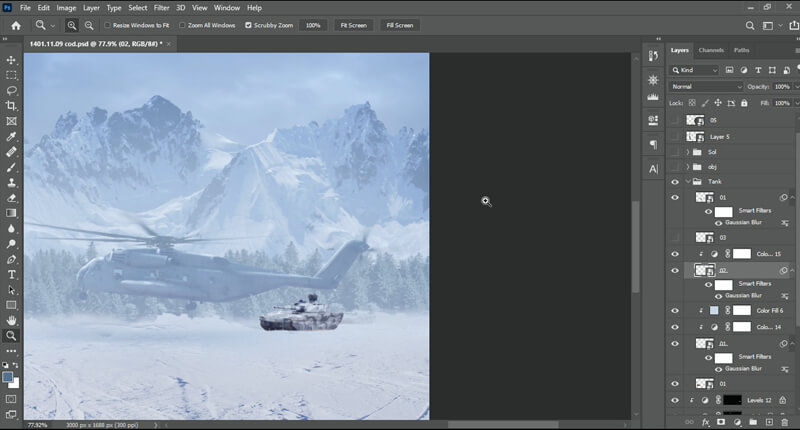800x430 pixels.
Task: Select the Hand tool
Action: tap(11, 320)
